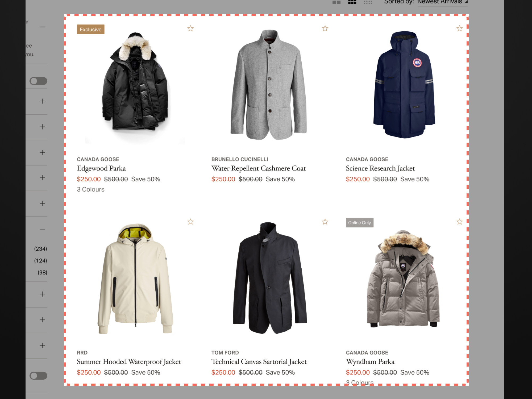
Task: Click the Exclusive badge on Edgewood Parka
Action: 91,30
